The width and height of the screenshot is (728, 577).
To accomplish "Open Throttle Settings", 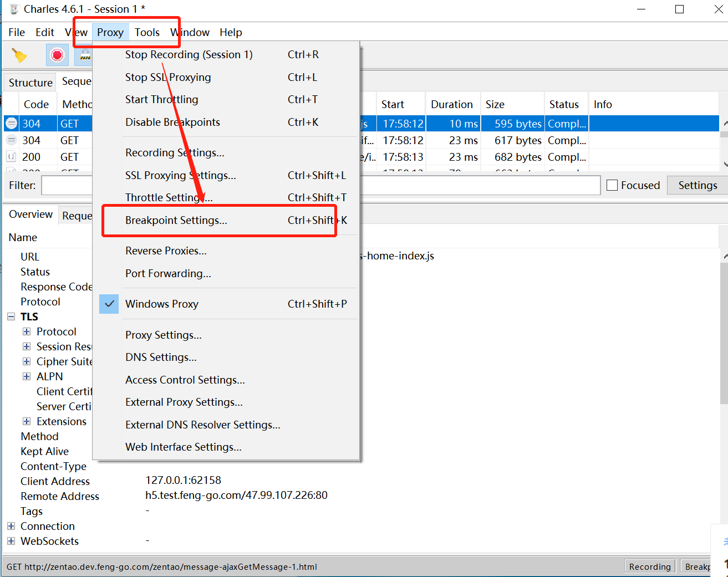I will pos(225,197).
